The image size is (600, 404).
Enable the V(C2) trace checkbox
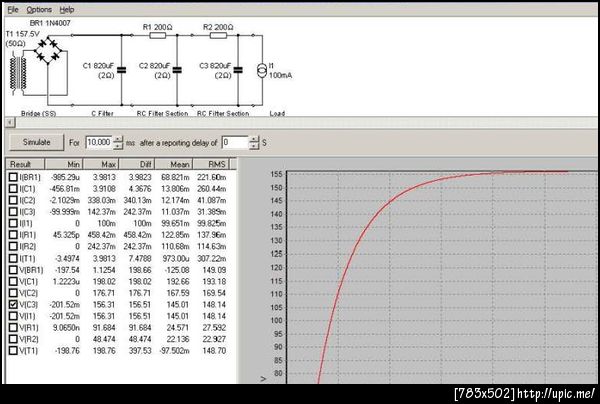(13, 293)
